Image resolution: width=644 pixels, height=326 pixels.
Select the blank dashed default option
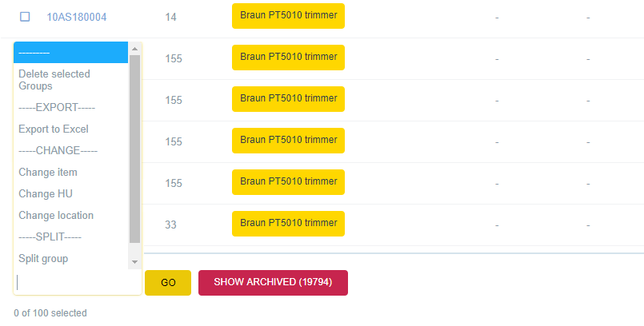pyautogui.click(x=70, y=53)
